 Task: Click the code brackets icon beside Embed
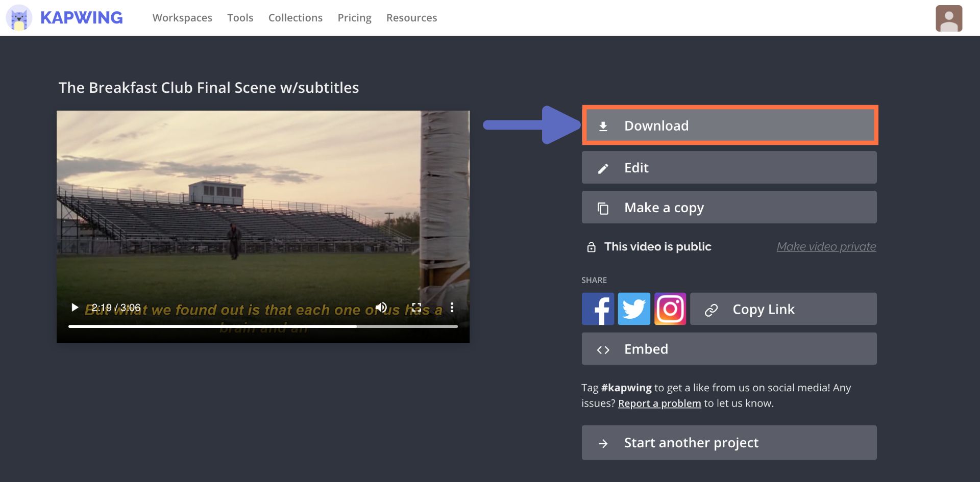[604, 349]
